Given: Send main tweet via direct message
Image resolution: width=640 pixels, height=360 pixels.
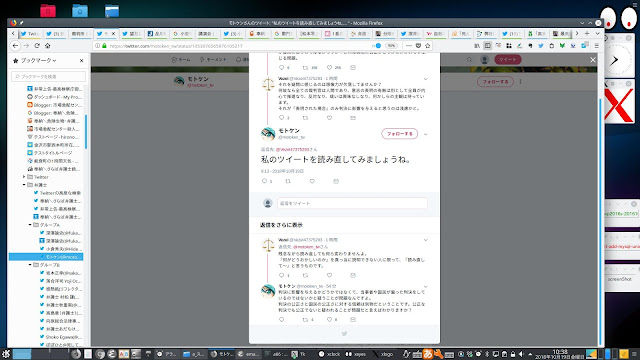Looking at the screenshot, I should click(336, 181).
